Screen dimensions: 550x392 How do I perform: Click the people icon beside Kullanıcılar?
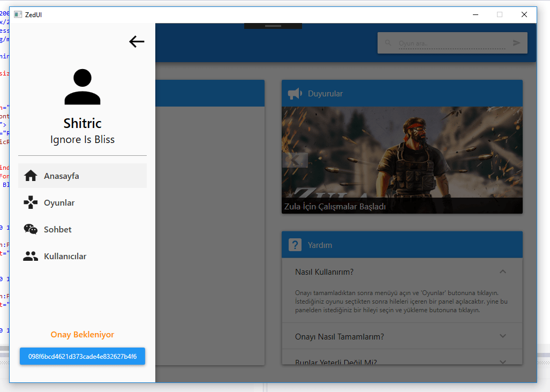[31, 257]
